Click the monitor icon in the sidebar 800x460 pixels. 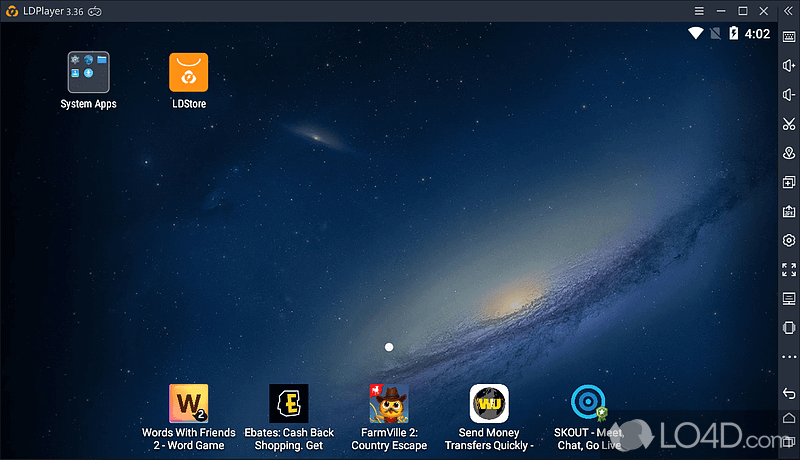[788, 299]
